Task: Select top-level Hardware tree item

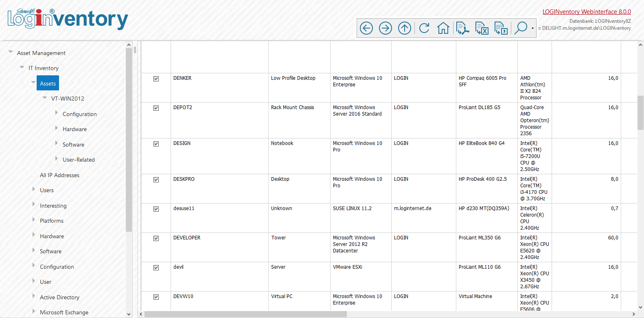Action: point(52,236)
